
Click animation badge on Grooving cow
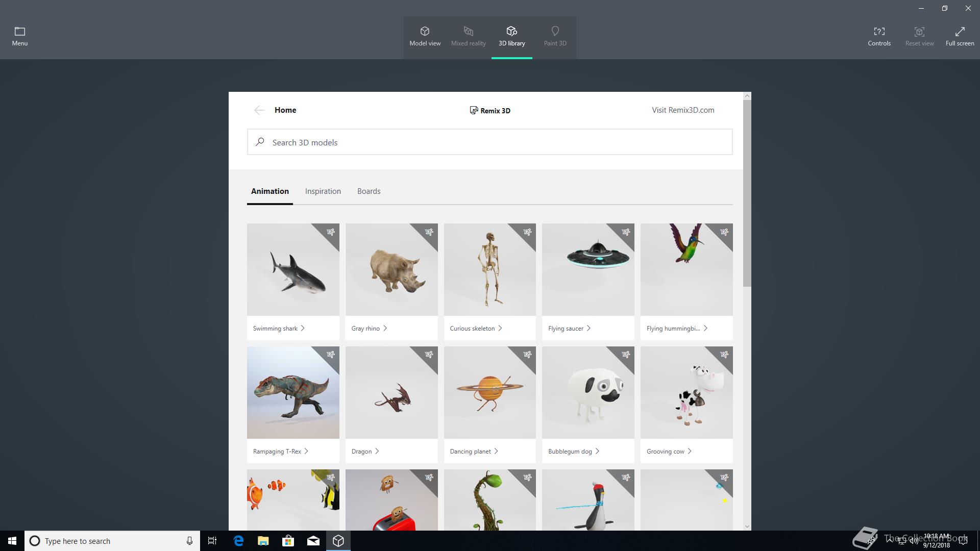724,355
